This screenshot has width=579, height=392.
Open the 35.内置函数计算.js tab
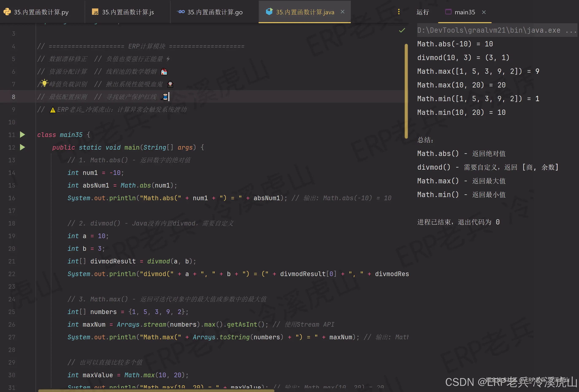click(128, 12)
